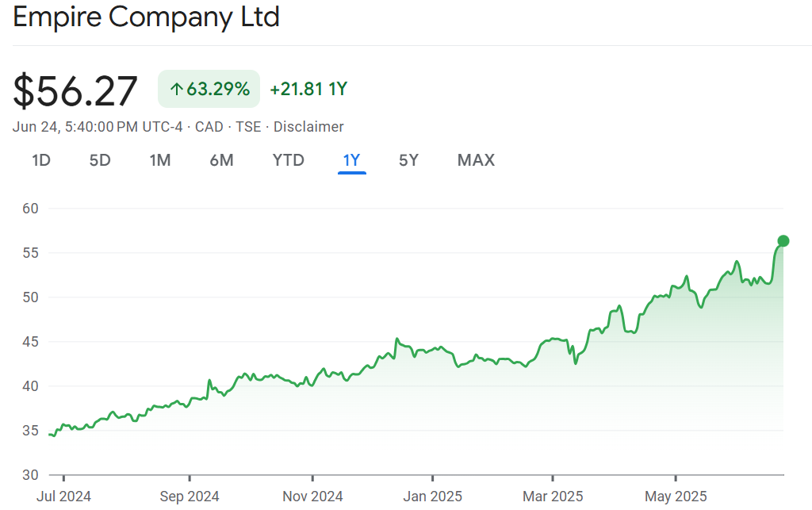
Task: Switch to 5Y time range
Action: click(x=408, y=160)
